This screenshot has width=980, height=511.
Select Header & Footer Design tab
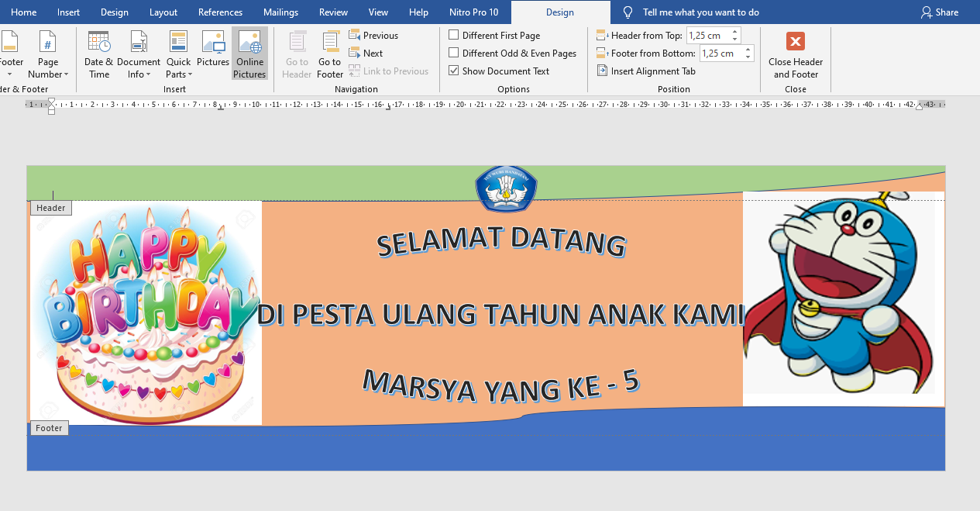560,12
